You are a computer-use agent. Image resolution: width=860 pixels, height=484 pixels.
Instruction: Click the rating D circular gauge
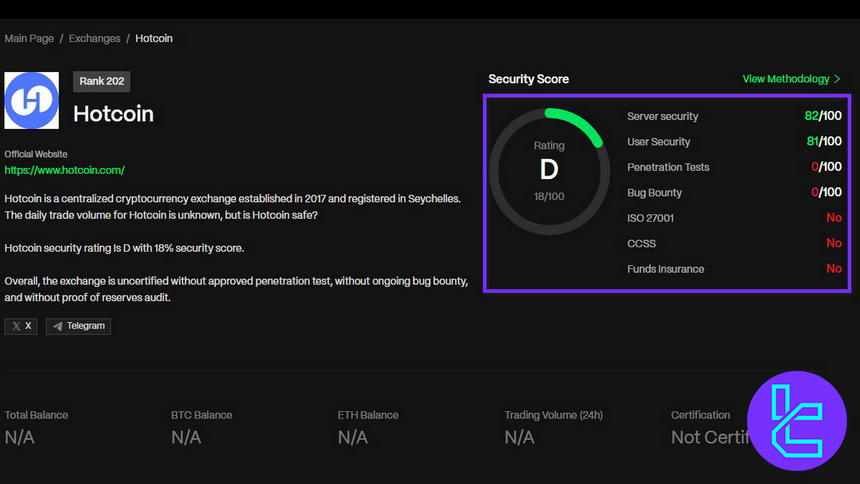[x=549, y=171]
